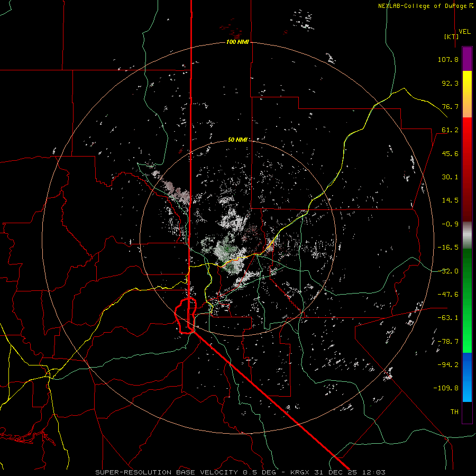Click the TH label on the legend

pyautogui.click(x=454, y=412)
